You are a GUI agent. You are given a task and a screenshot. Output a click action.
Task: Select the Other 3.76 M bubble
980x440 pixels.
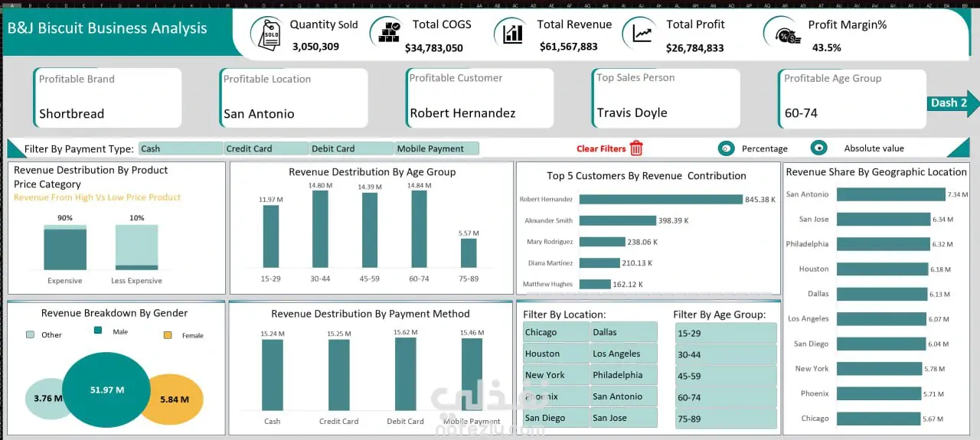[x=48, y=398]
